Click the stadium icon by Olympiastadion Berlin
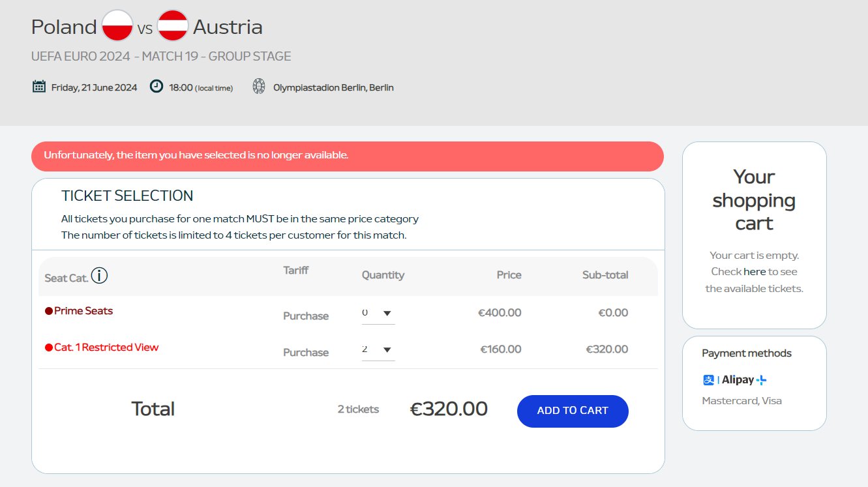The height and width of the screenshot is (487, 868). point(259,86)
